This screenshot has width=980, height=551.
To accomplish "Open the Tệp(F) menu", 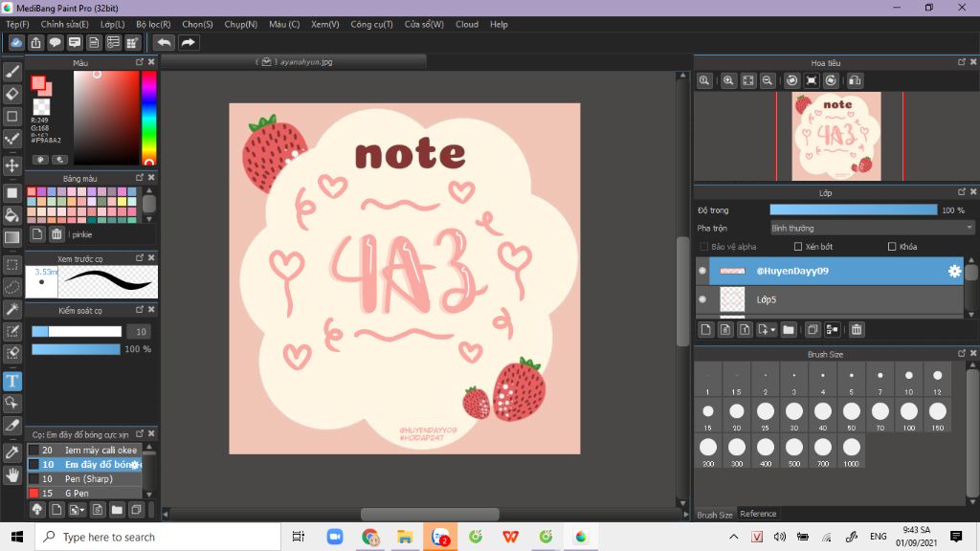I will tap(17, 24).
